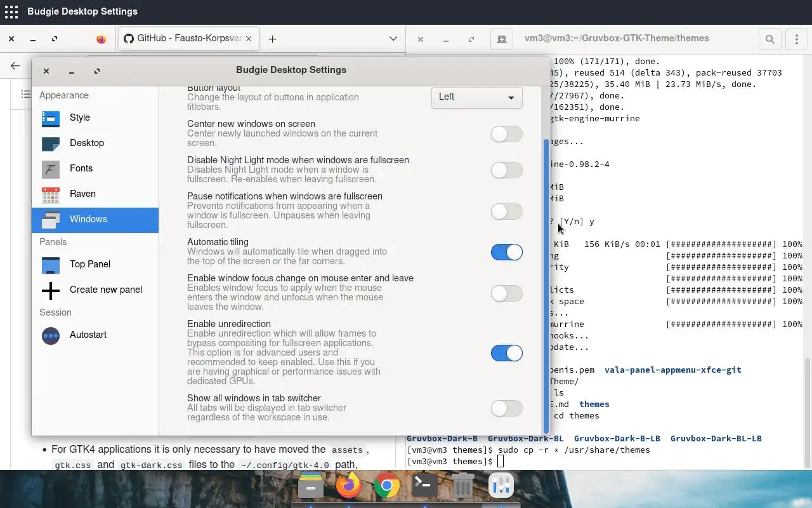Click Create new panel

click(x=95, y=290)
